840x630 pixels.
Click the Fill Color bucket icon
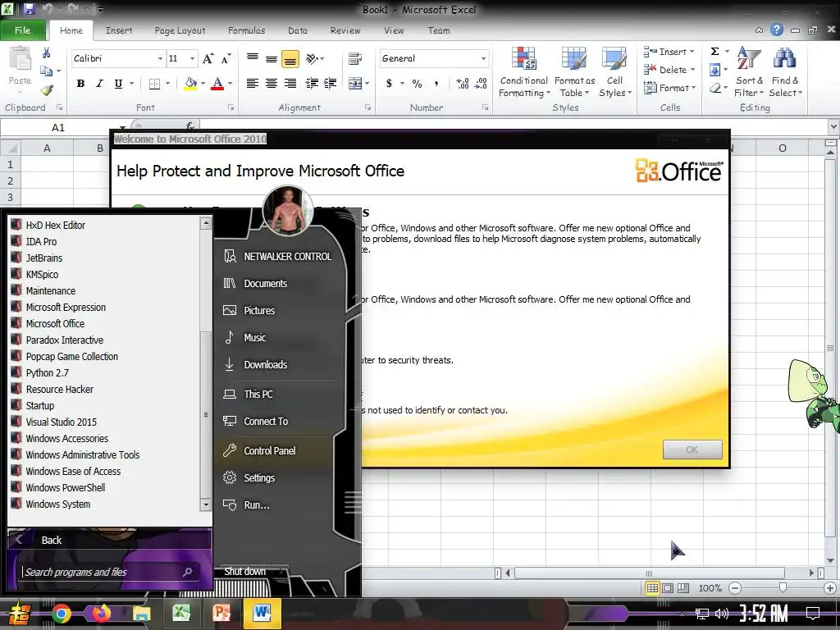[190, 84]
